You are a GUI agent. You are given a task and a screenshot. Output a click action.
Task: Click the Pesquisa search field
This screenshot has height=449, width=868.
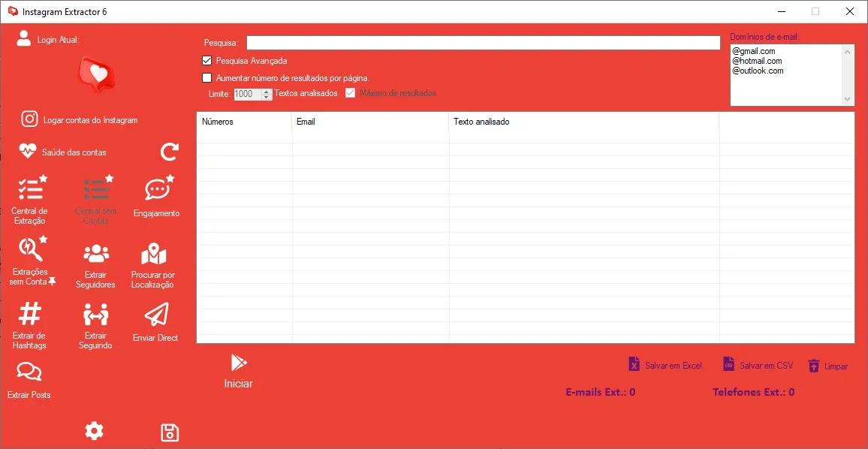tap(484, 43)
